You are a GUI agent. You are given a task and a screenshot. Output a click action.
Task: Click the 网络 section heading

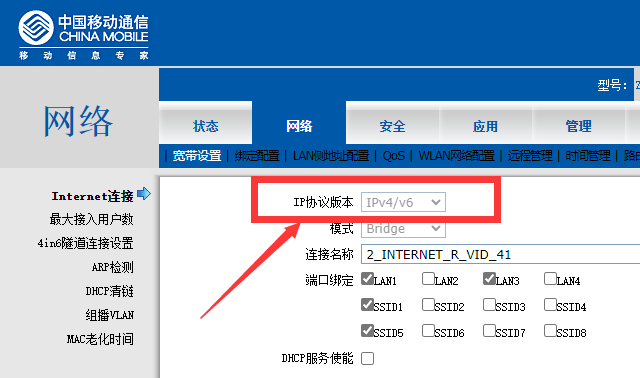coord(78,121)
